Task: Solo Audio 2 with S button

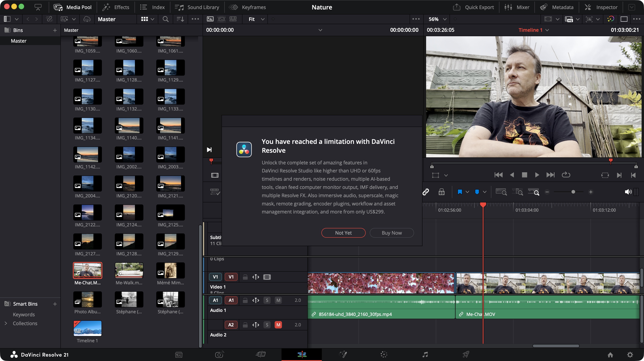Action: pyautogui.click(x=267, y=325)
